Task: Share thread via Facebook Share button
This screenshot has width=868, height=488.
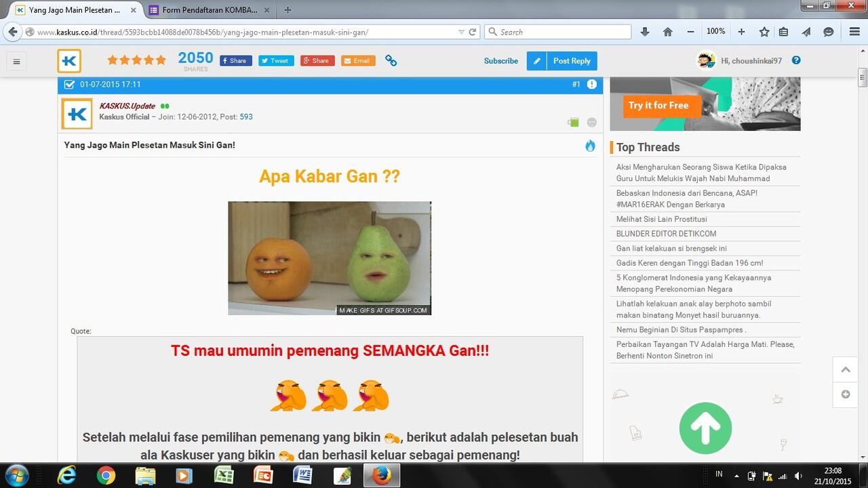Action: click(x=235, y=60)
